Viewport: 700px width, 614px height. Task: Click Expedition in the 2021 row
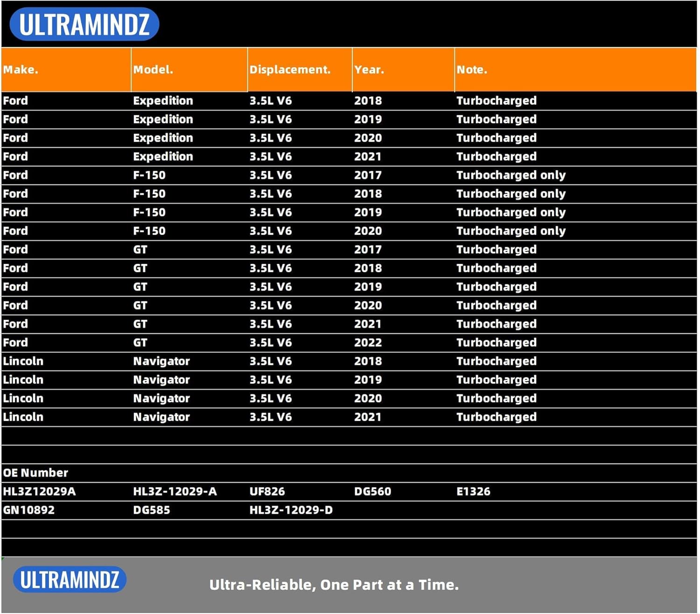pos(163,157)
